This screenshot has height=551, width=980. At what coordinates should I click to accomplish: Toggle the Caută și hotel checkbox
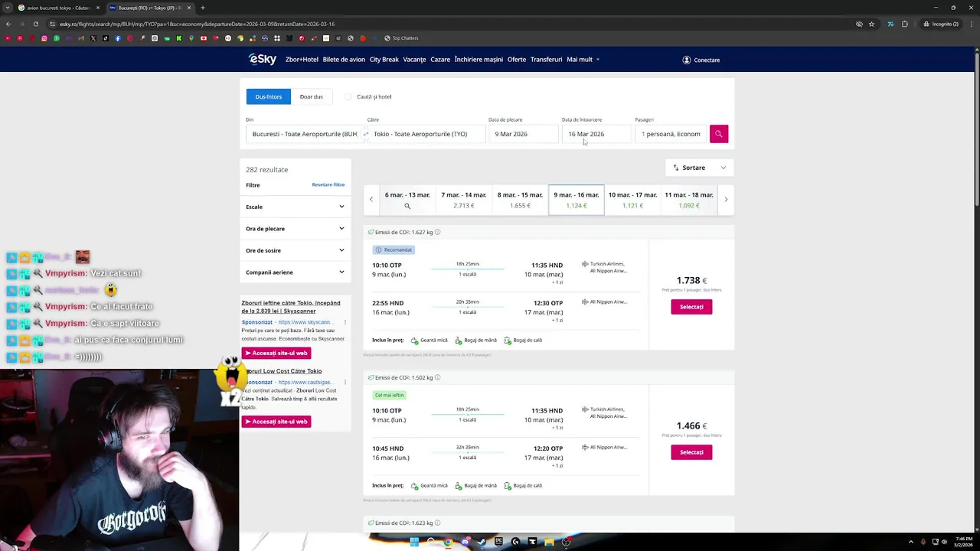click(348, 97)
